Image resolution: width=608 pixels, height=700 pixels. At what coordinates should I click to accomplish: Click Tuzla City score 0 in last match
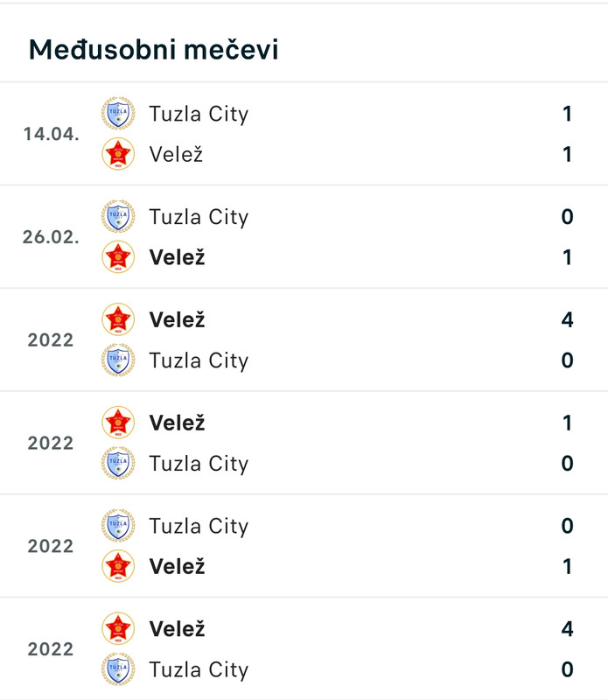coord(567,669)
